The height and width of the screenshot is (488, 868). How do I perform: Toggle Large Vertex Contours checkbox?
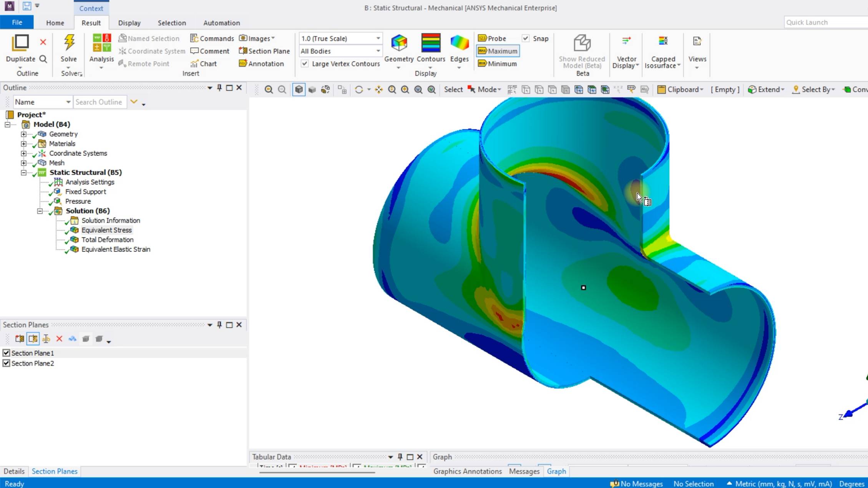coord(305,64)
